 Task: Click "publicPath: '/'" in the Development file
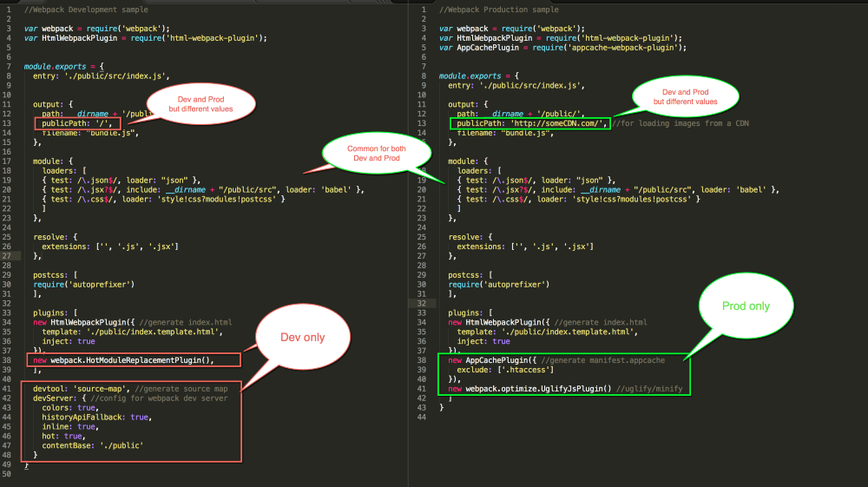77,123
